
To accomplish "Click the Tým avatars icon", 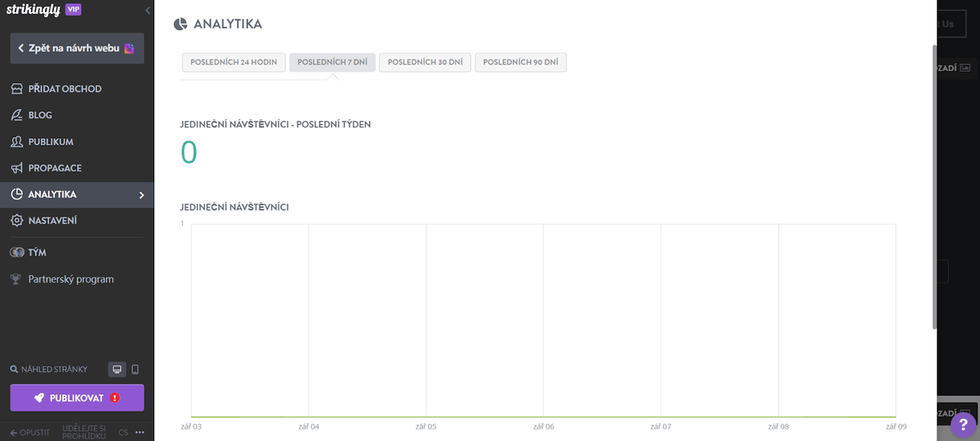I will tap(16, 252).
